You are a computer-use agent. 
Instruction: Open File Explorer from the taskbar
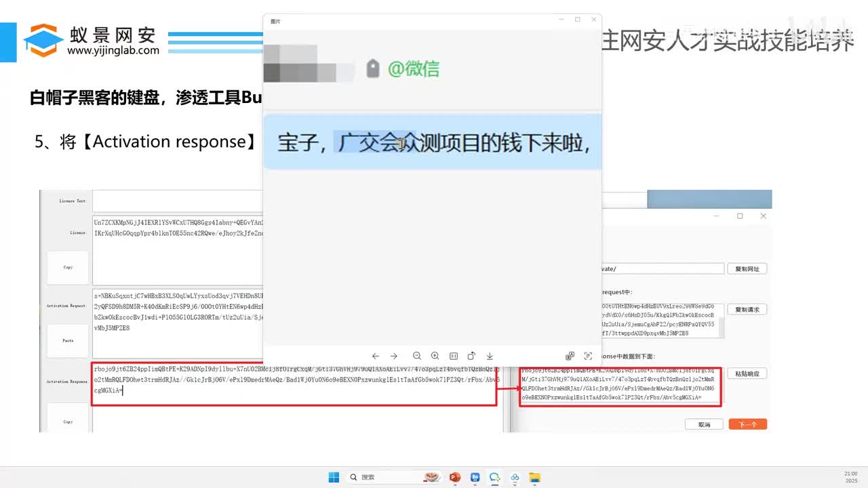pos(535,477)
